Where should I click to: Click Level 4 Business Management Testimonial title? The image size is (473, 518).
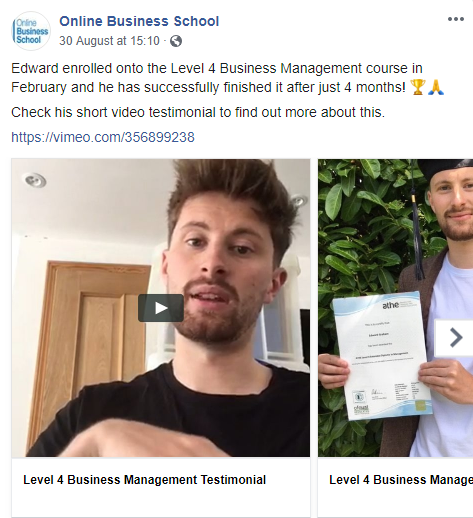pyautogui.click(x=144, y=480)
